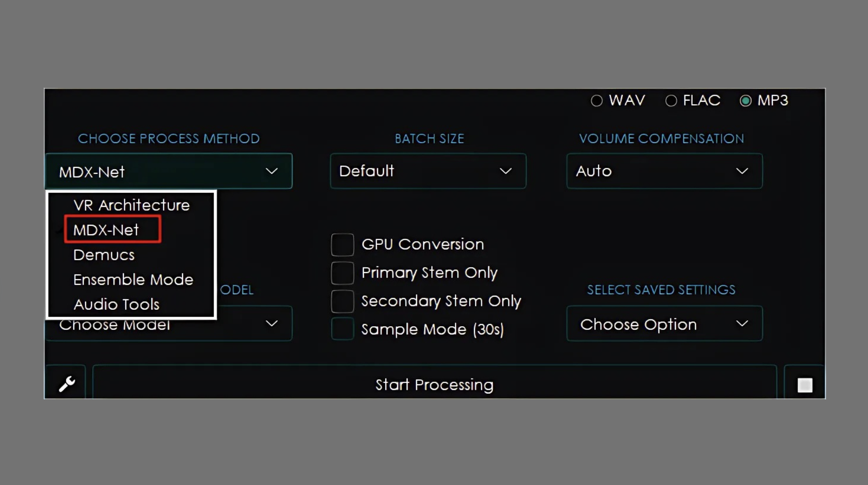Select the WAV output format
Screen dimensions: 868x485
tap(597, 101)
